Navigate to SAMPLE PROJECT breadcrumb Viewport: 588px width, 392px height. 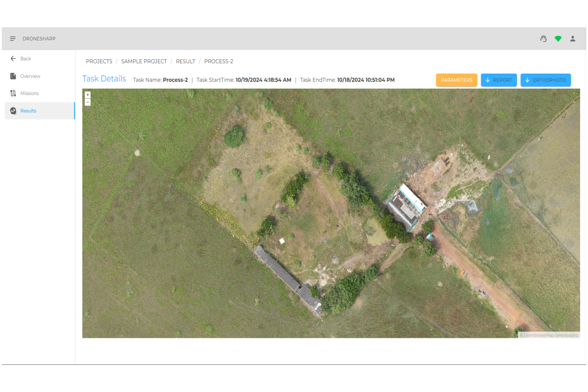[x=144, y=61]
